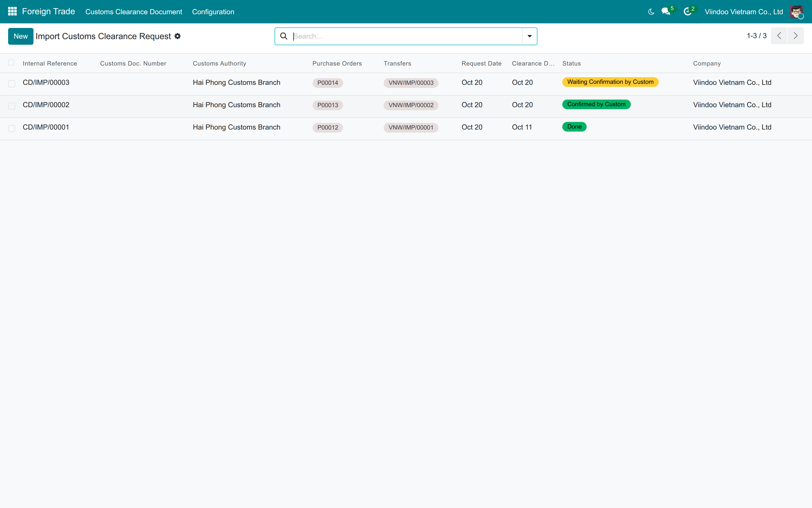
Task: Open purchase order tag P00014
Action: point(328,83)
